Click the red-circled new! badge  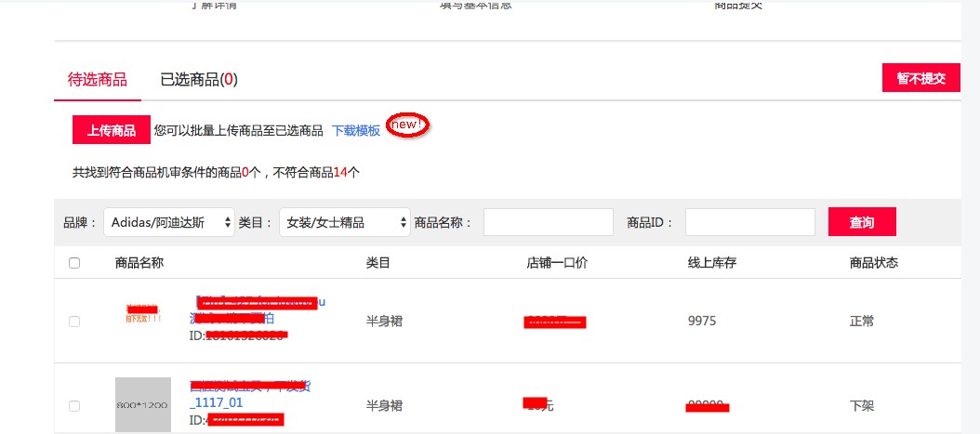coord(407,125)
